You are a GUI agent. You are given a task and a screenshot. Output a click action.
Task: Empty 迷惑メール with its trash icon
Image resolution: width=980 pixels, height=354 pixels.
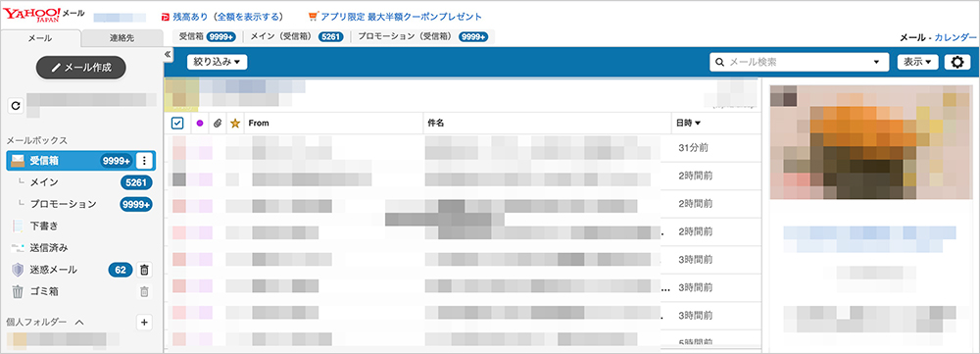pyautogui.click(x=144, y=271)
